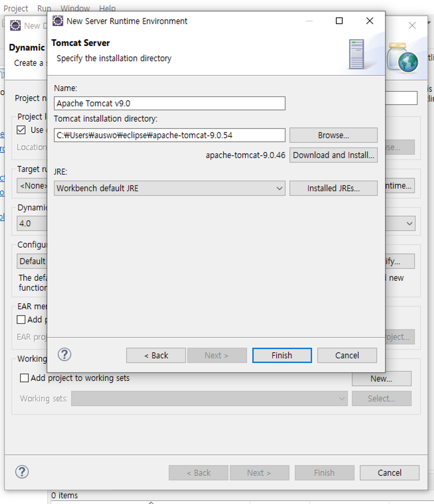Check Add project to working sets
The height and width of the screenshot is (504, 434).
(24, 378)
